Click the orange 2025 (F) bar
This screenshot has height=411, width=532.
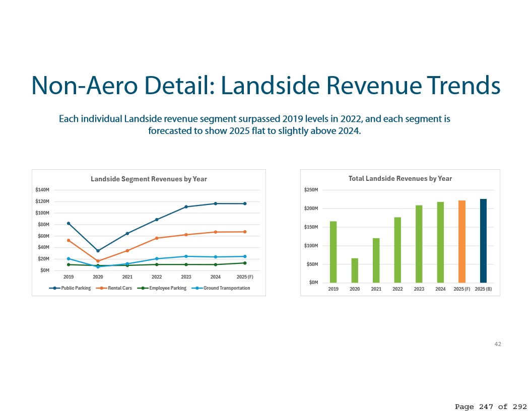point(461,242)
